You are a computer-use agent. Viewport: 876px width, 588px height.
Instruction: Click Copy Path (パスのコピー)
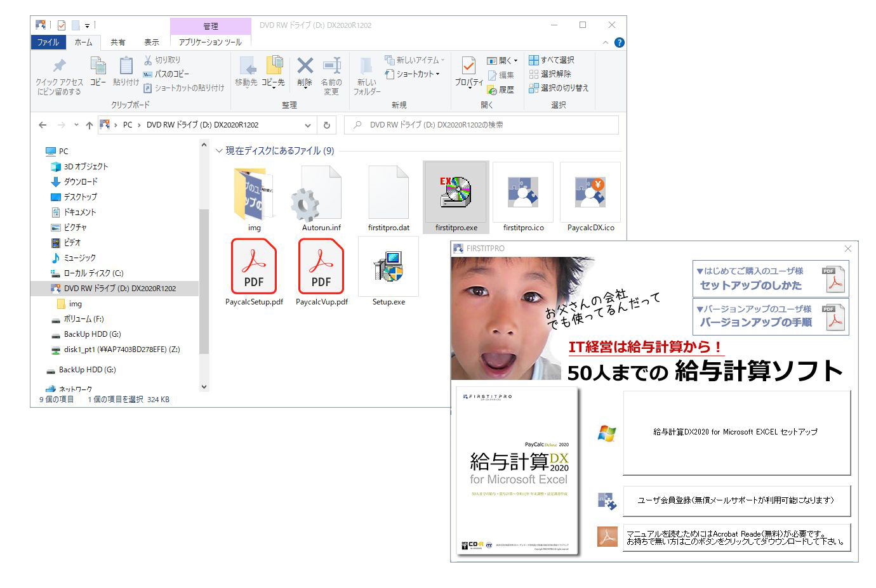166,74
